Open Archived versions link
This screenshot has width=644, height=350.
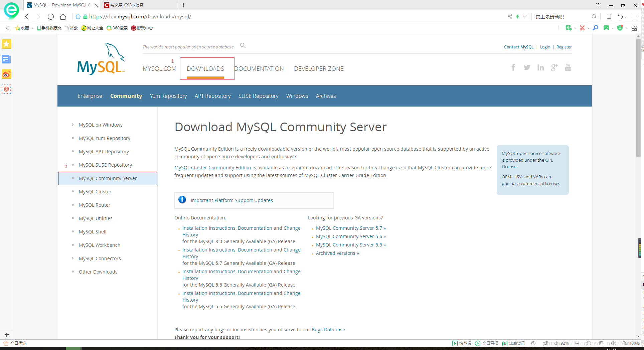tap(337, 253)
